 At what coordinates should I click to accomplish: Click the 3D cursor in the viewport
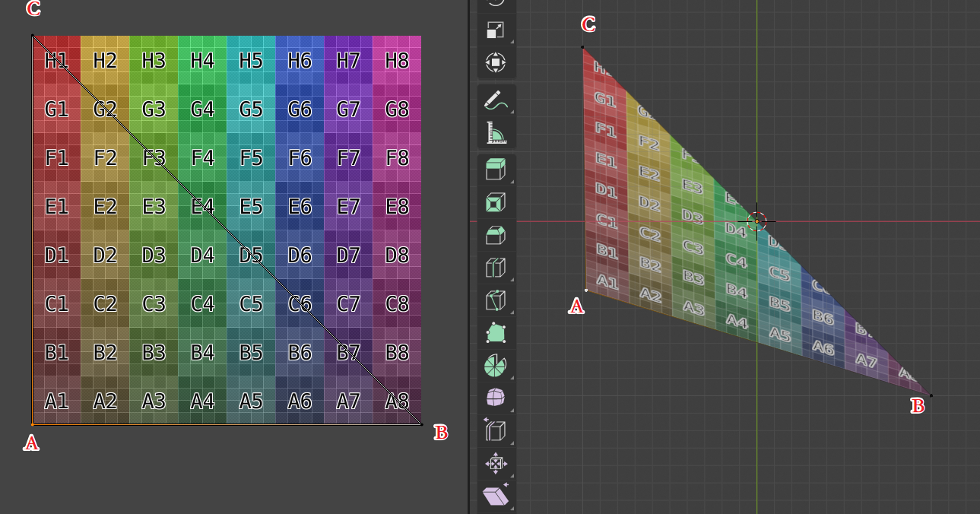(755, 221)
